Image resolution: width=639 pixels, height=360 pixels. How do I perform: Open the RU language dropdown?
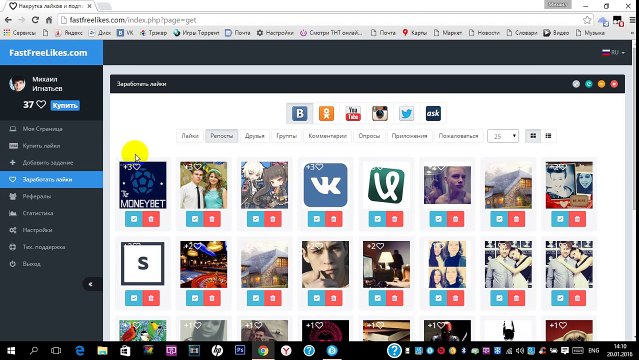click(613, 53)
